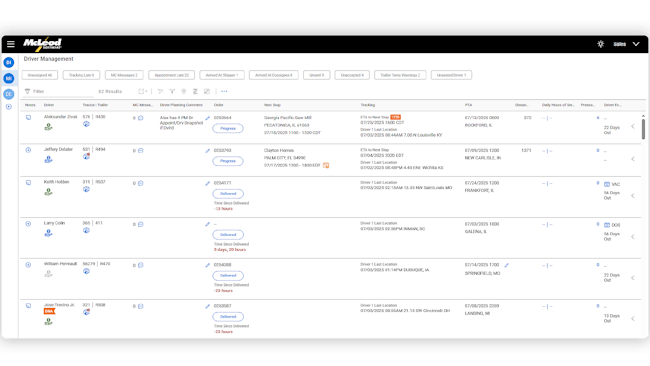Add a note for Jeffery Delater
The width and height of the screenshot is (650, 366).
coord(28,150)
